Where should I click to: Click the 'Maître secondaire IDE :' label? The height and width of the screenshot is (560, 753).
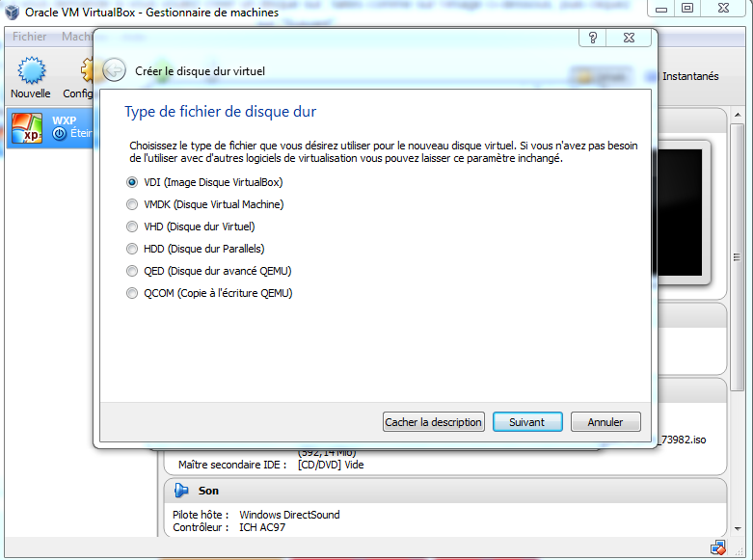coord(232,465)
